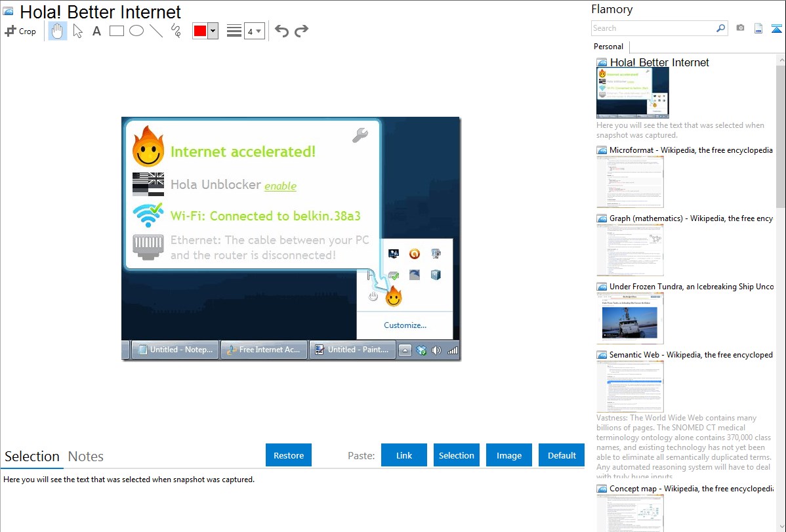Screen dimensions: 786x532
Task: Click the line thickness icon
Action: point(234,31)
